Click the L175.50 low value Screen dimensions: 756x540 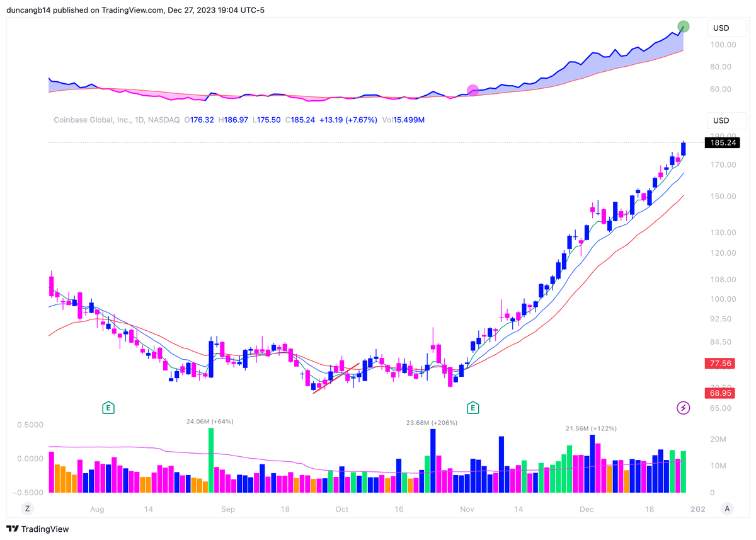point(267,120)
